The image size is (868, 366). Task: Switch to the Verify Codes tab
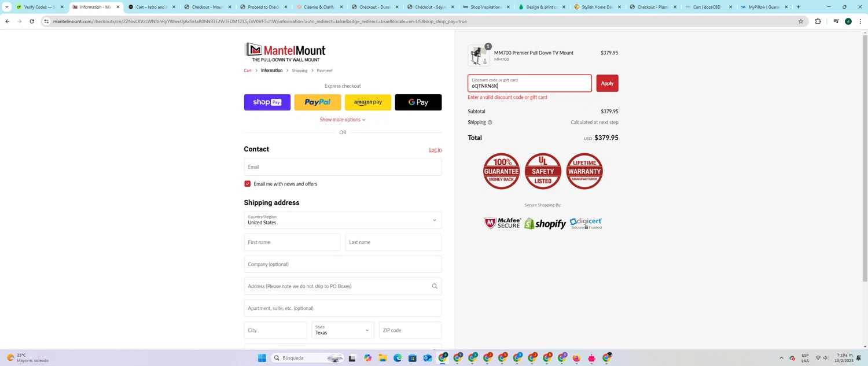pos(39,7)
